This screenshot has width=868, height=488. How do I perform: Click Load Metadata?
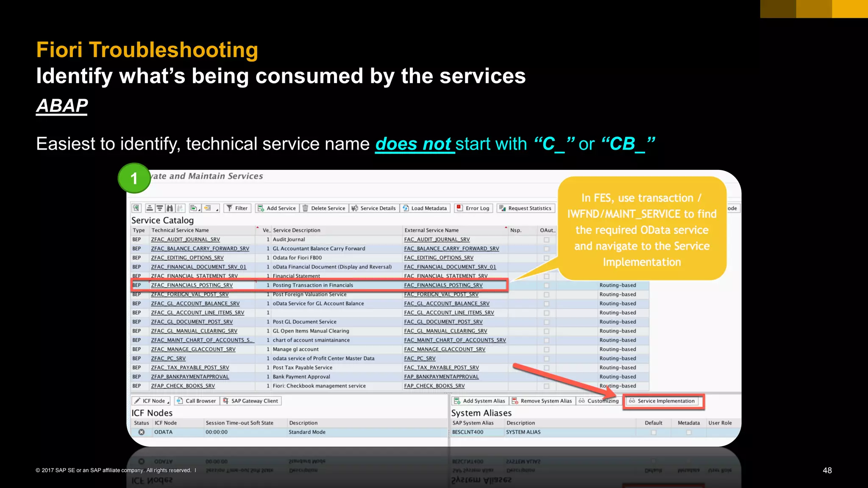point(425,208)
